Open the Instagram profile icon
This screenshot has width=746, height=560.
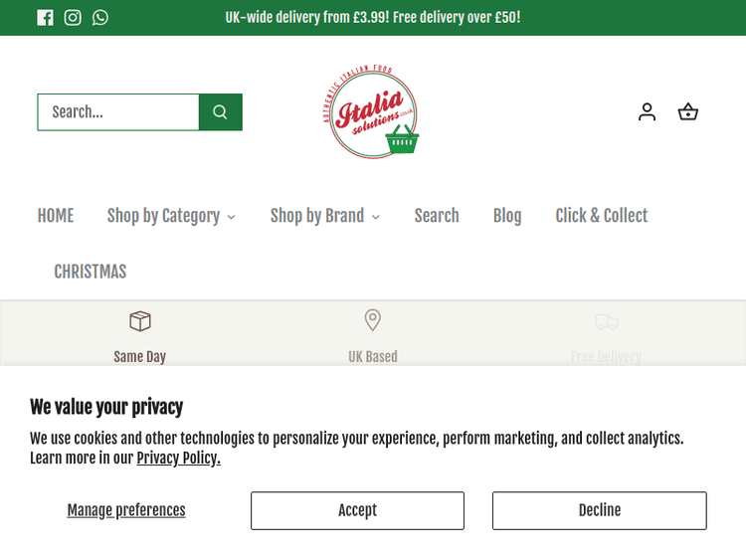coord(73,17)
